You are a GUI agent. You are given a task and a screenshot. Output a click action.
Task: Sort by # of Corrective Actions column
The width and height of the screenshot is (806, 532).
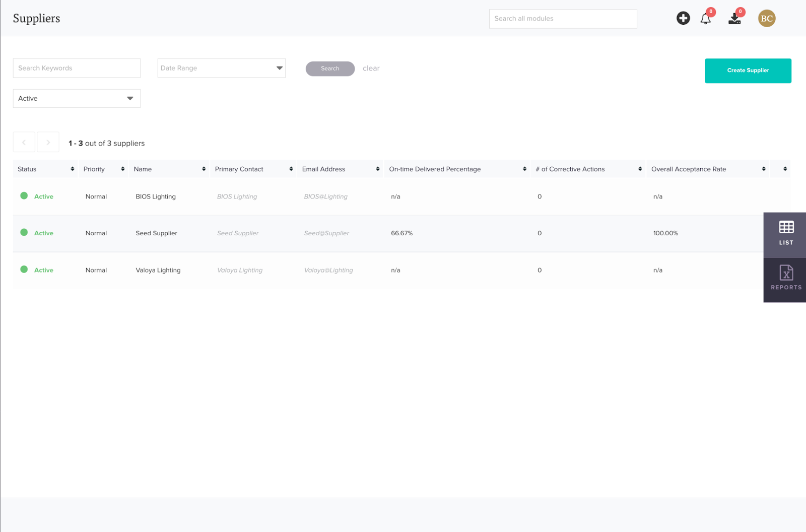coord(640,169)
